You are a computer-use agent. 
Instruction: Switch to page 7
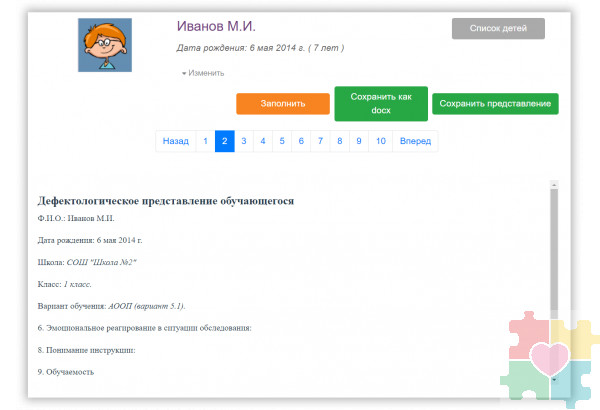coord(321,142)
